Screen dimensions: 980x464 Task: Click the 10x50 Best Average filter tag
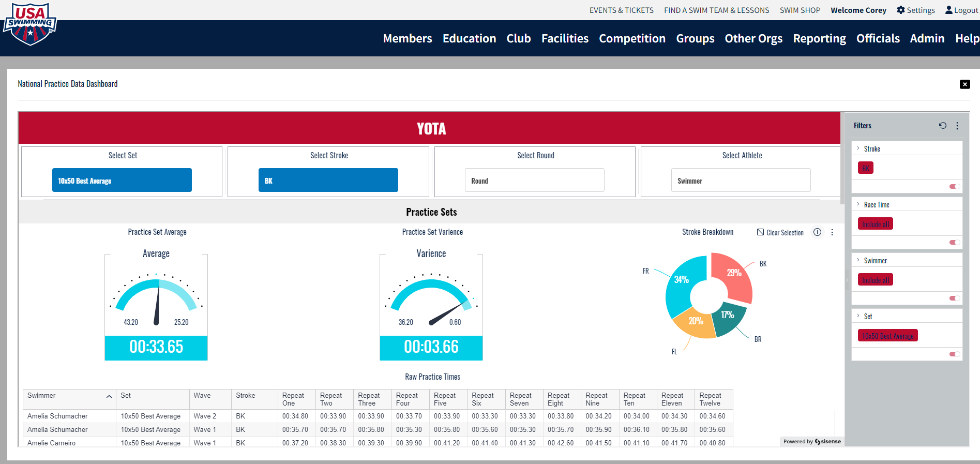pyautogui.click(x=888, y=336)
